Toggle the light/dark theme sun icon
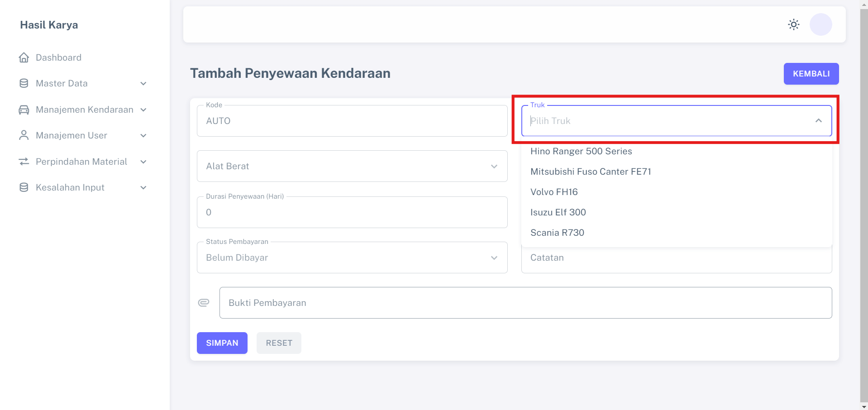868x410 pixels. point(793,24)
